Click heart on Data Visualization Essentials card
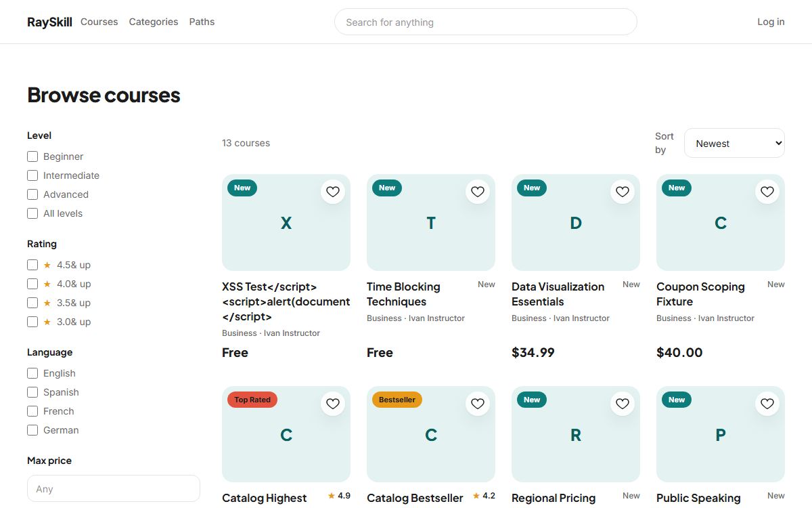812x508 pixels. click(623, 192)
